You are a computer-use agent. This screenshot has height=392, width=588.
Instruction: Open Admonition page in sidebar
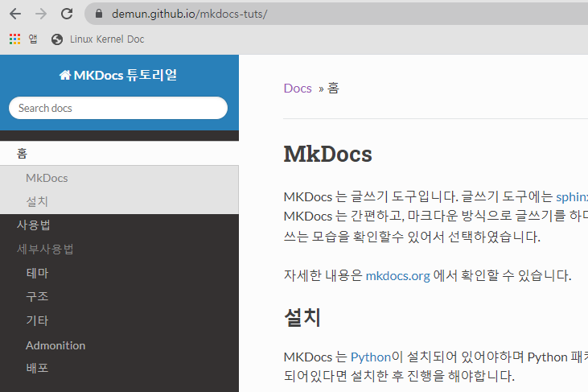(x=56, y=345)
